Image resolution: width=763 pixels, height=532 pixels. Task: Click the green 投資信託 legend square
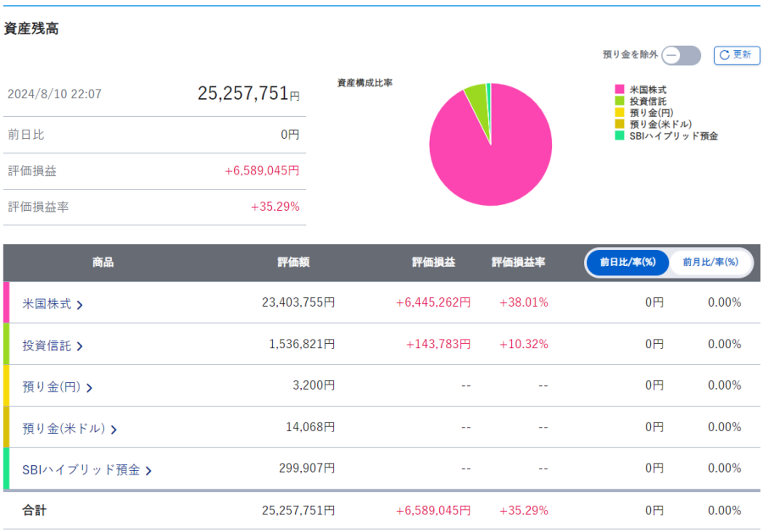click(620, 101)
